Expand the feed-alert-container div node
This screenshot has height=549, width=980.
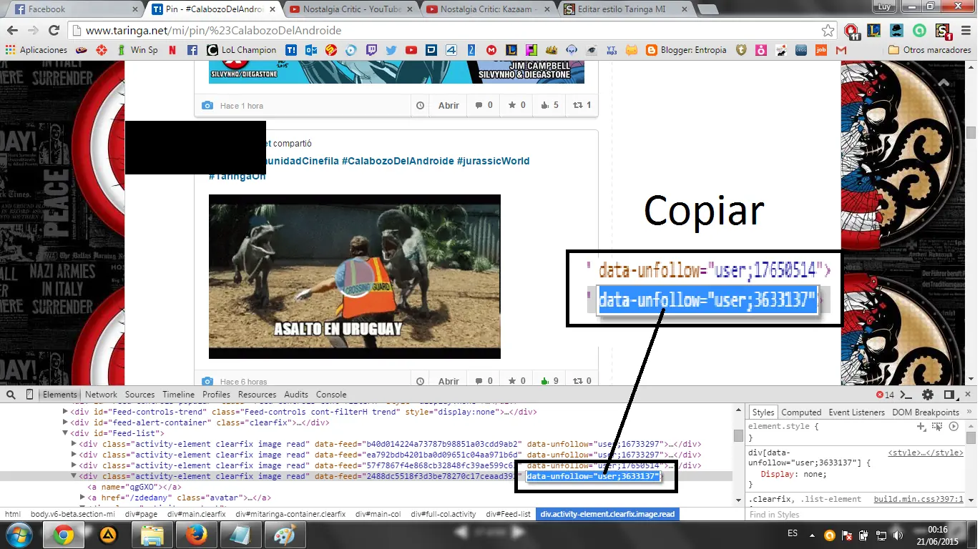[65, 422]
